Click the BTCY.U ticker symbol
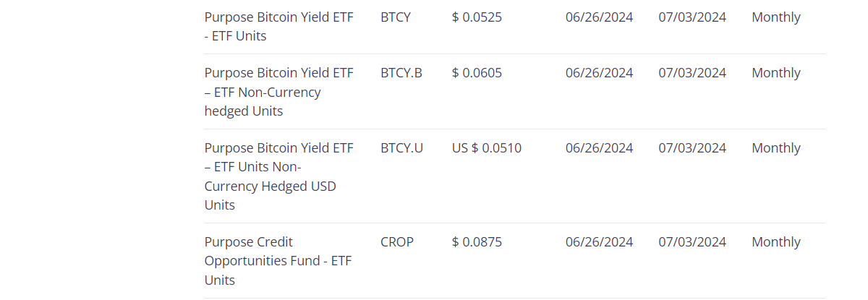 (402, 148)
